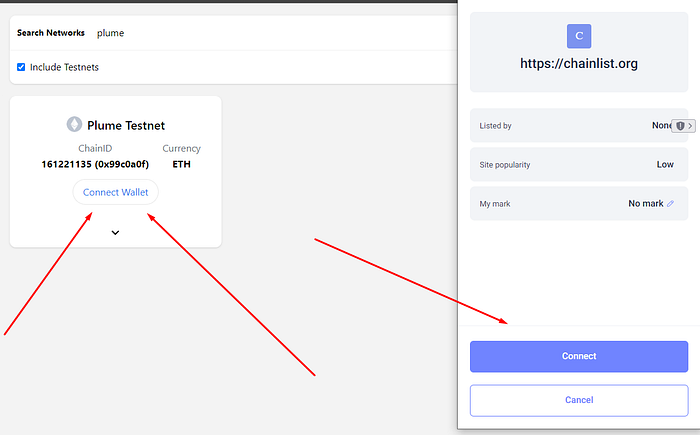Click the ETH currency value

[x=181, y=164]
